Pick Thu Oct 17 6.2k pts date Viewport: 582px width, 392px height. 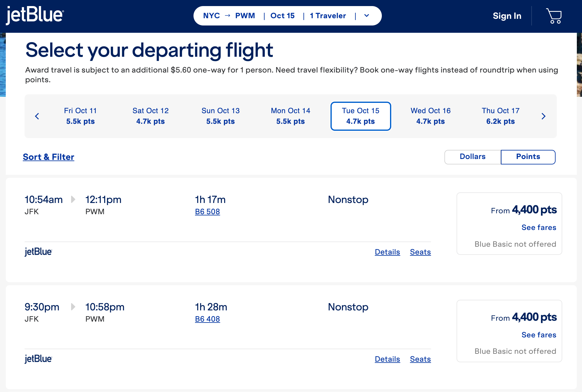(x=500, y=116)
